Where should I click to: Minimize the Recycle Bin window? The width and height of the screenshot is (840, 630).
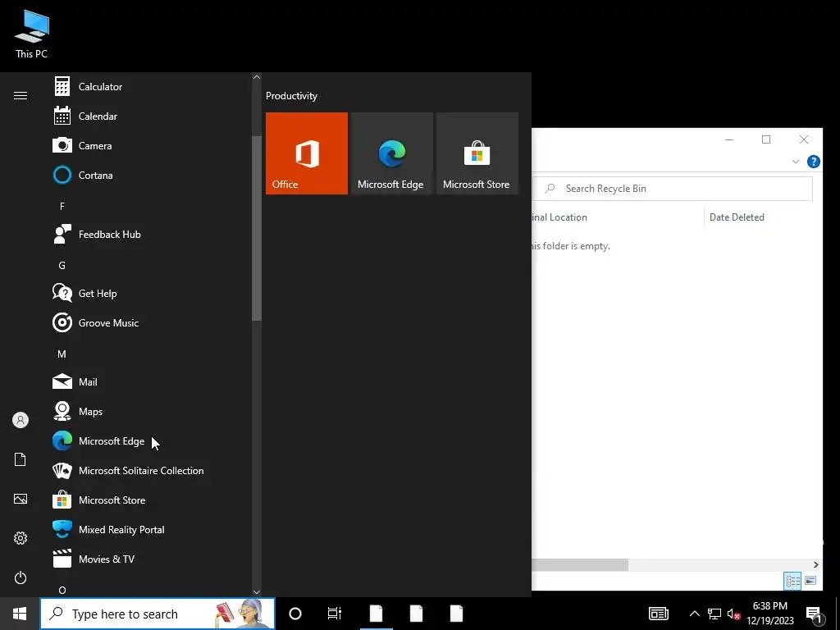729,139
